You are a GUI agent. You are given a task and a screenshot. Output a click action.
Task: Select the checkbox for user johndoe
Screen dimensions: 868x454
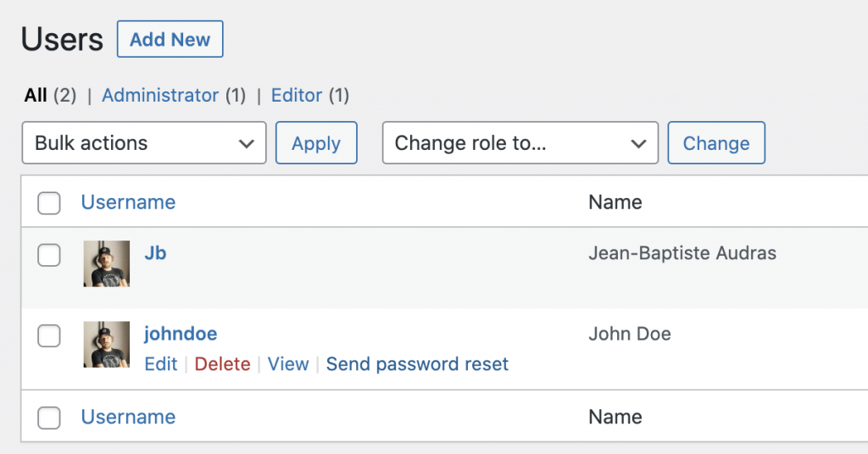48,335
